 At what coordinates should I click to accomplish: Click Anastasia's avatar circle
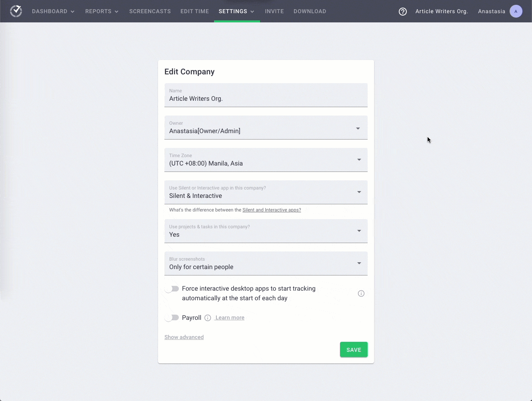pos(516,11)
